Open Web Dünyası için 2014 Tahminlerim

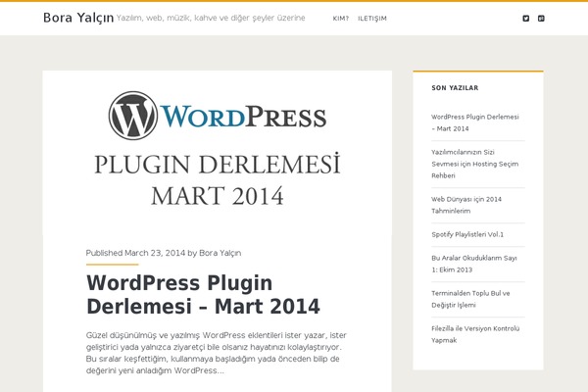(466, 205)
